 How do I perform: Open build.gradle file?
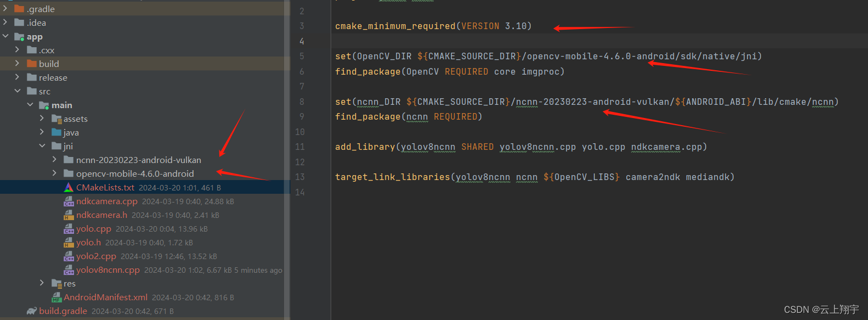pyautogui.click(x=63, y=311)
